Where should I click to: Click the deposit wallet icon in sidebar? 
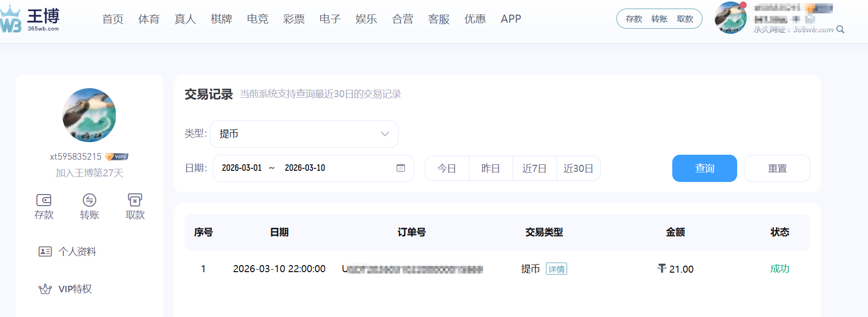point(44,200)
